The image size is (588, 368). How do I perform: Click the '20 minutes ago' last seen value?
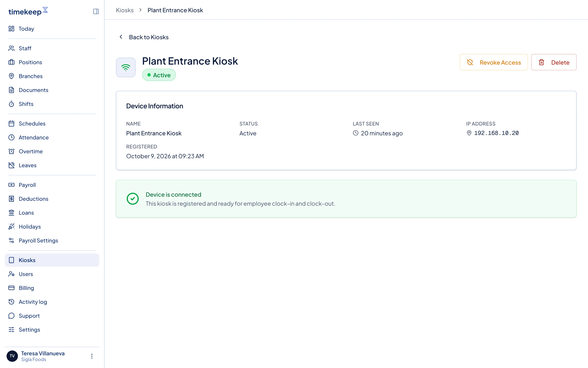coord(381,133)
